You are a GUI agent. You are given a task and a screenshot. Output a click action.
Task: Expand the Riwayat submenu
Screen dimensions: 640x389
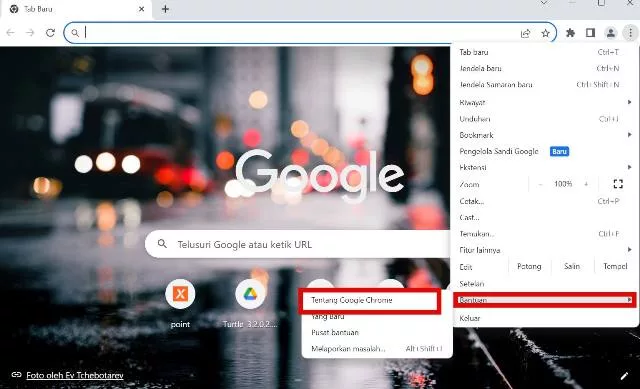(x=544, y=102)
